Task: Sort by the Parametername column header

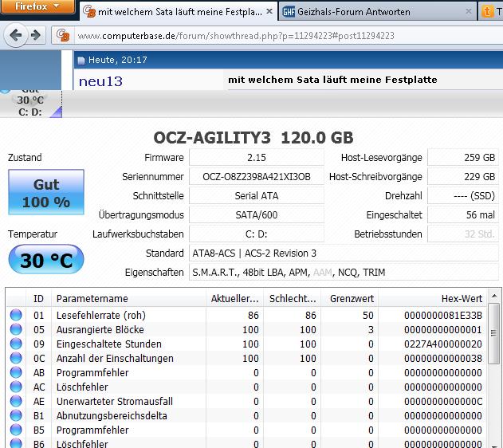Action: click(x=128, y=299)
